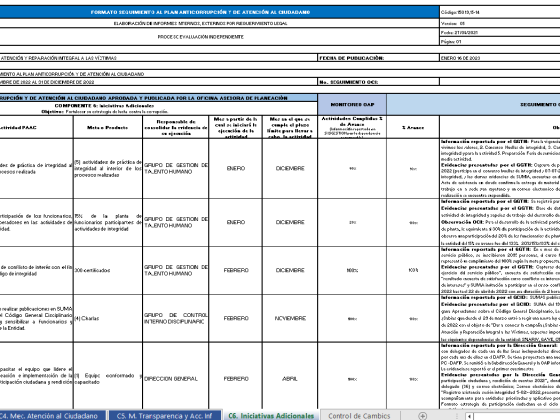Select the Responsable de consolidar la evidencia header
Screen dimensions: 560x420
175,127
